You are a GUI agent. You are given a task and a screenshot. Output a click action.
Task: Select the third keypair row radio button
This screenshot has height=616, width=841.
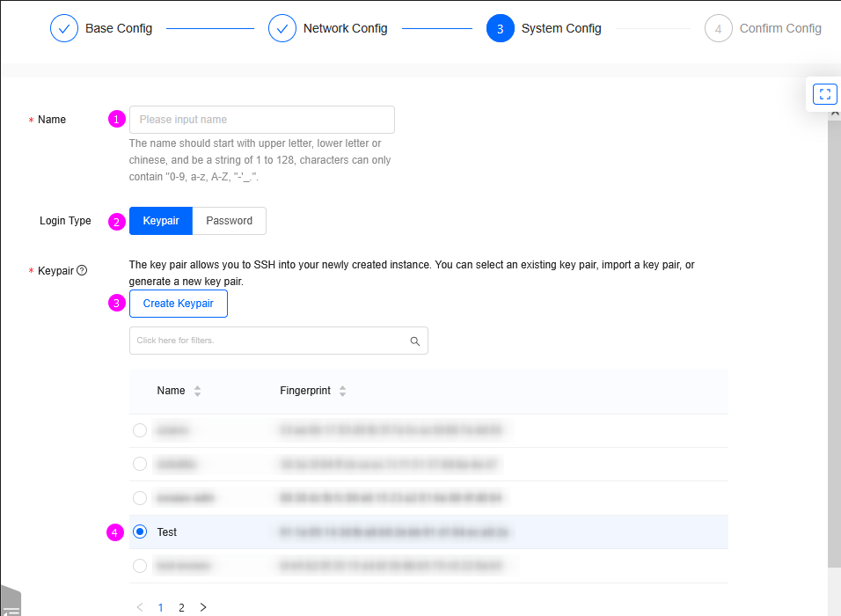pyautogui.click(x=140, y=498)
